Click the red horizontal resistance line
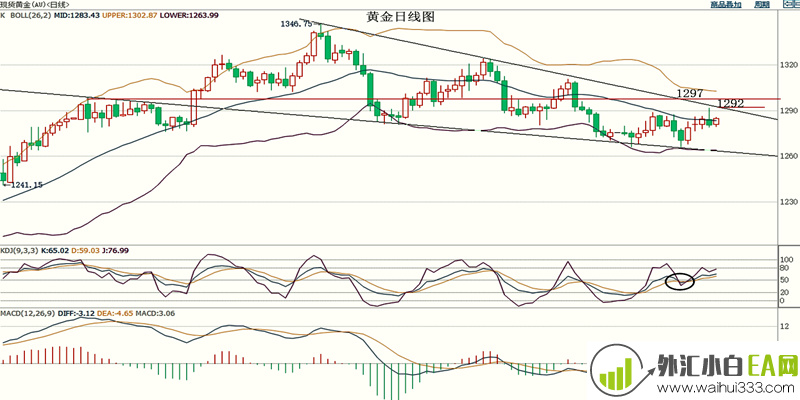 [400, 100]
